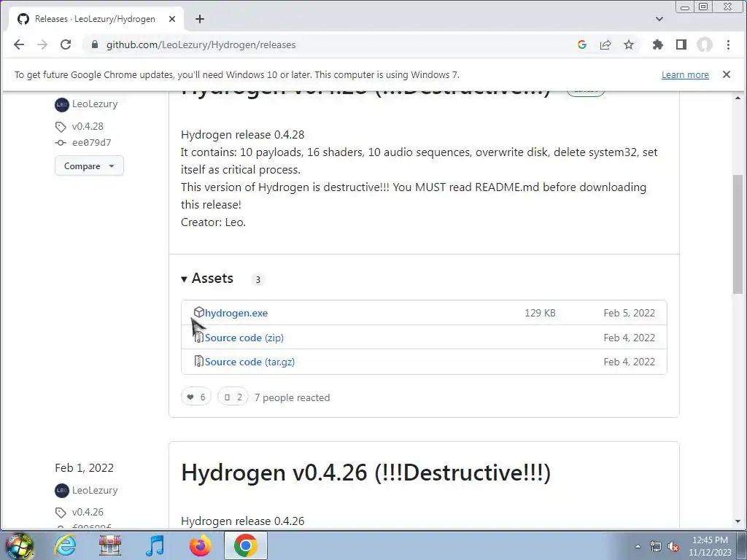Bookmark this page with the star icon
Viewport: 747px width, 560px height.
pyautogui.click(x=629, y=44)
